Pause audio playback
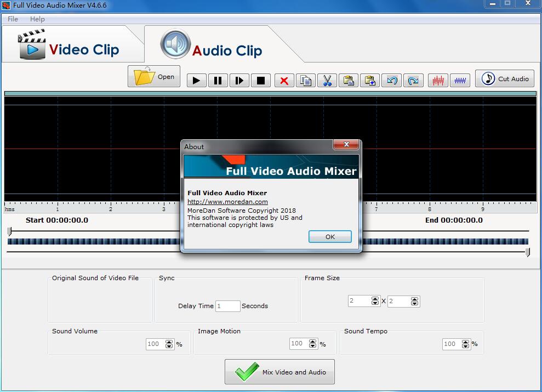Screen dimensions: 542x392 click(218, 81)
